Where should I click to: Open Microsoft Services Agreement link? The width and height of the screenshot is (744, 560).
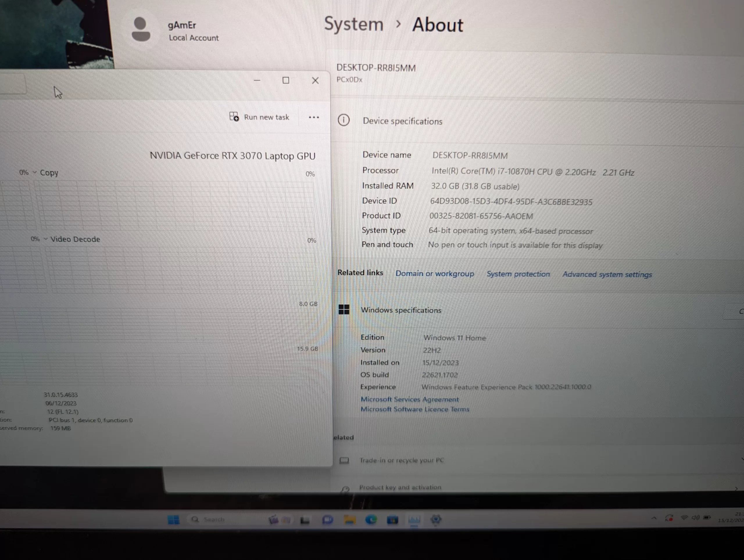(409, 399)
